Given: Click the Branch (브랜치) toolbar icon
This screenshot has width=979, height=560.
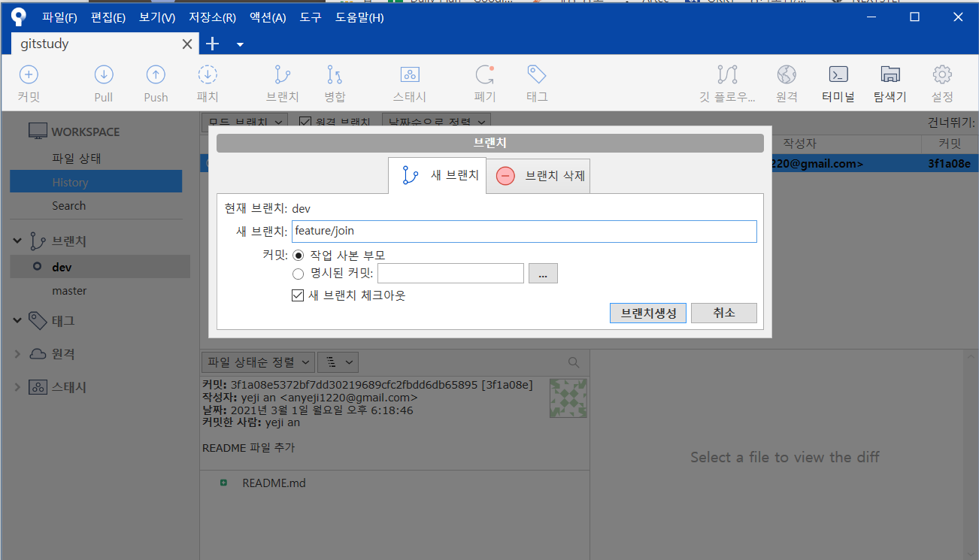Looking at the screenshot, I should (x=283, y=74).
